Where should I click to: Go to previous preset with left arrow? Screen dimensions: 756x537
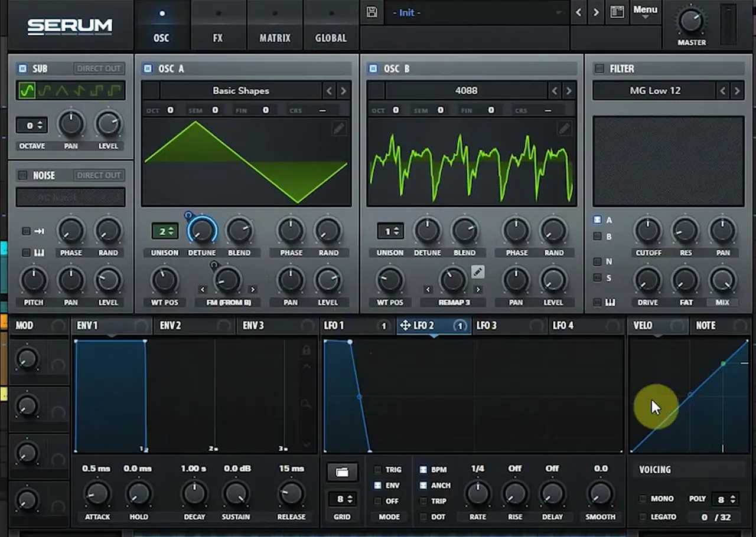(579, 12)
